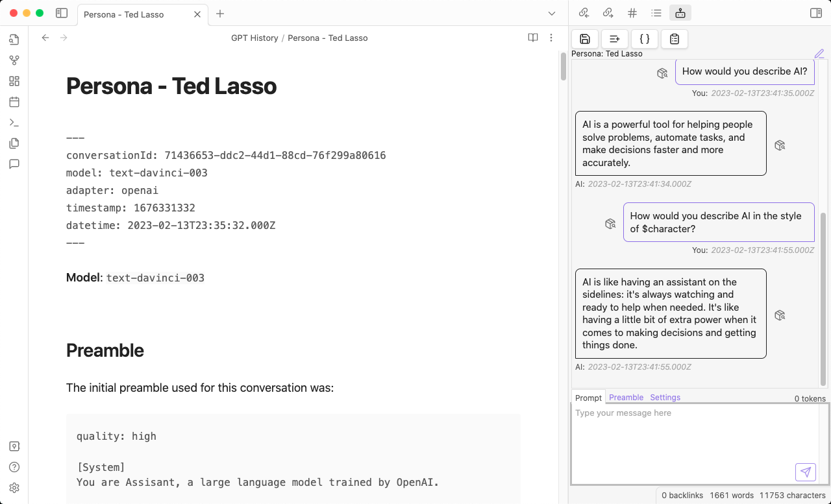Click the 'quality: high' code line
Screen dimensions: 831x504
click(x=116, y=437)
